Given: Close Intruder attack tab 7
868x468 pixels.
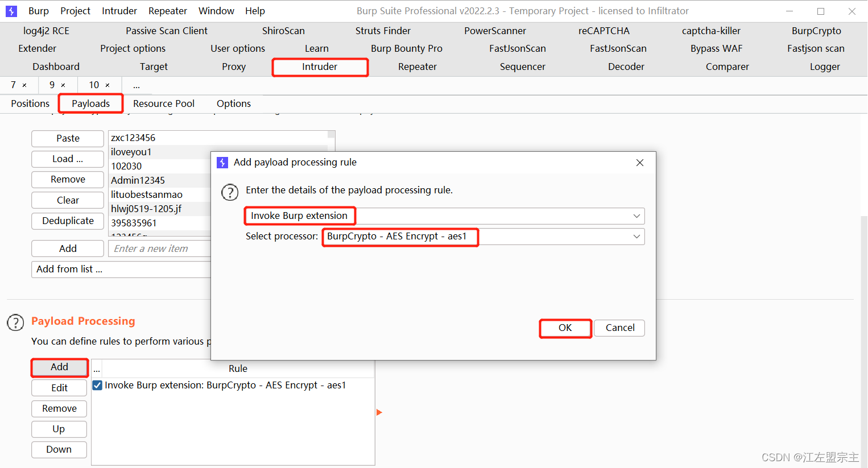Looking at the screenshot, I should pyautogui.click(x=24, y=85).
